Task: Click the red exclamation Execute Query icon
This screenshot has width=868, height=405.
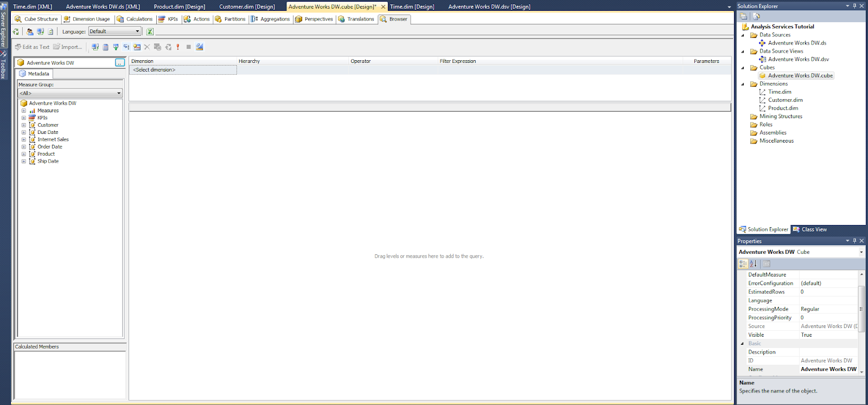Action: click(x=178, y=47)
